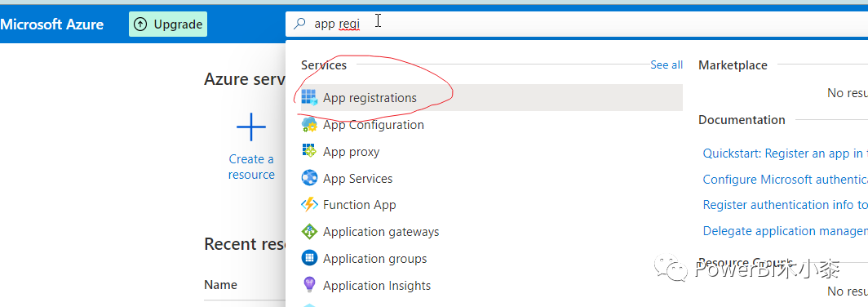Click the Application gateways icon
The image size is (868, 307).
point(309,232)
